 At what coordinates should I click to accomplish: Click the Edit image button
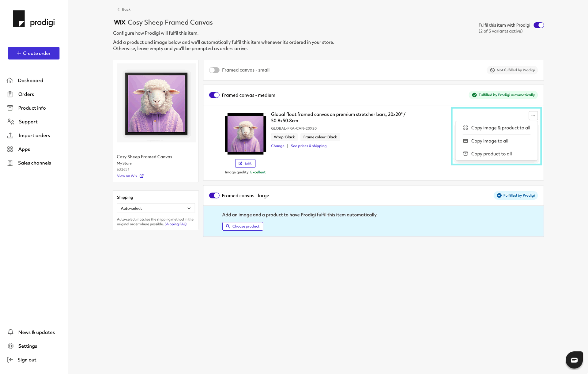(x=245, y=163)
